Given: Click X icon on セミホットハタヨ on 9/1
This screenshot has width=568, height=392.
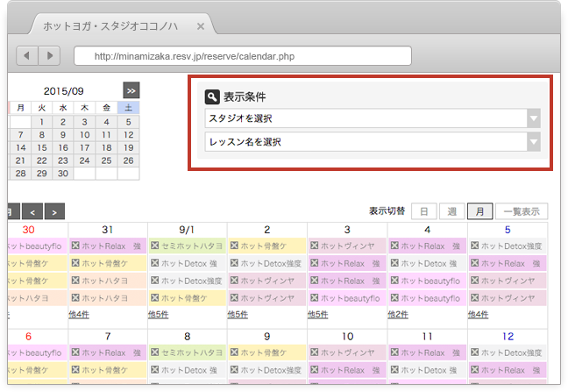Looking at the screenshot, I should point(155,247).
